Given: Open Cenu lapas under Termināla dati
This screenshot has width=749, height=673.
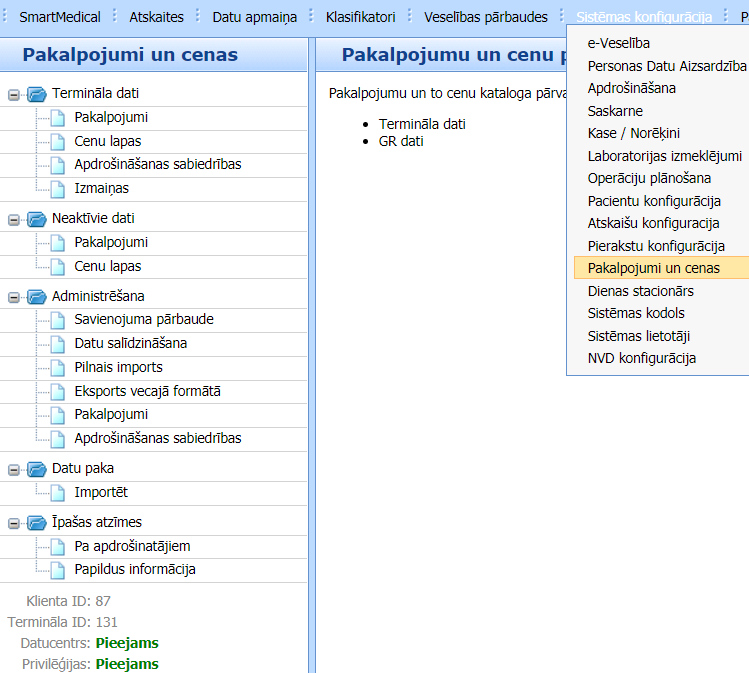Looking at the screenshot, I should 107,141.
